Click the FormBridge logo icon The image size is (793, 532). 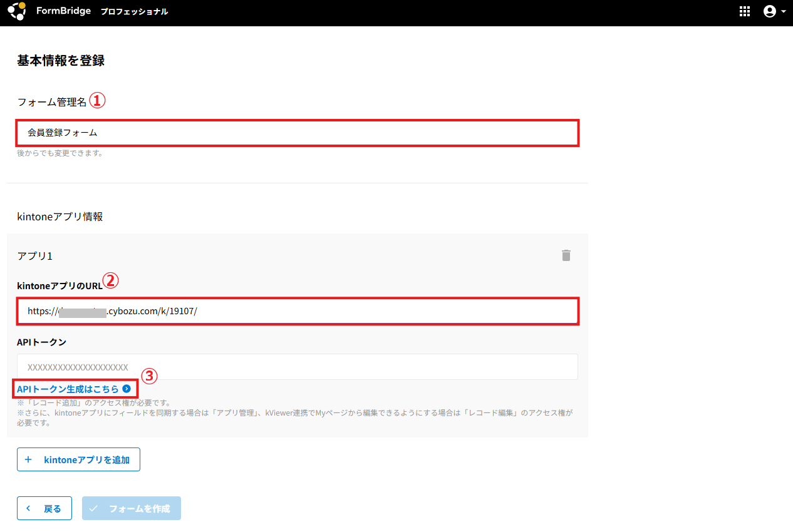pyautogui.click(x=17, y=11)
